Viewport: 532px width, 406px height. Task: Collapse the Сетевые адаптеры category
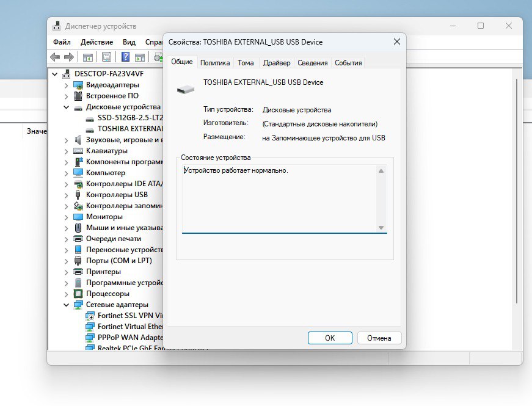coord(67,305)
